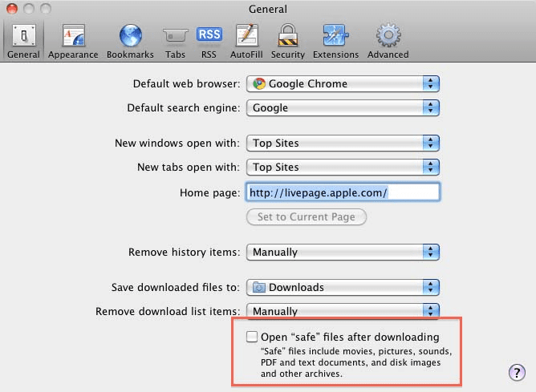This screenshot has height=392, width=536.
Task: Switch to the Tabs preferences pane
Action: (x=175, y=41)
